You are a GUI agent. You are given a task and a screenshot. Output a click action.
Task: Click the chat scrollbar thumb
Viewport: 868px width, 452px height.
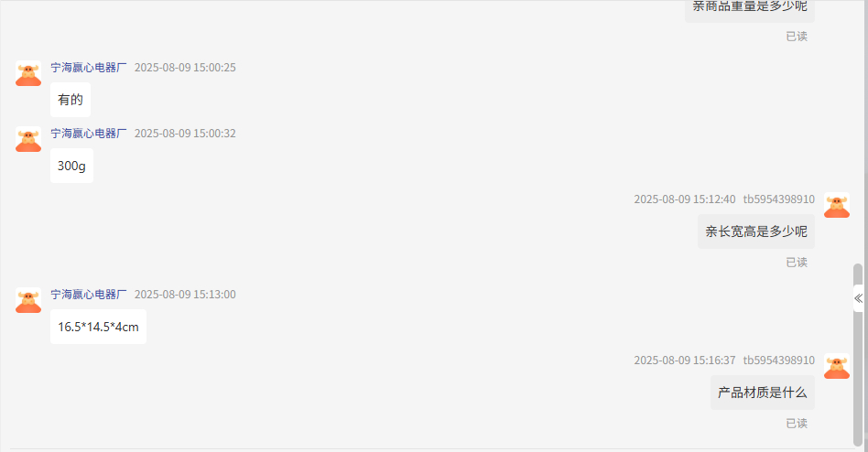[x=858, y=354]
